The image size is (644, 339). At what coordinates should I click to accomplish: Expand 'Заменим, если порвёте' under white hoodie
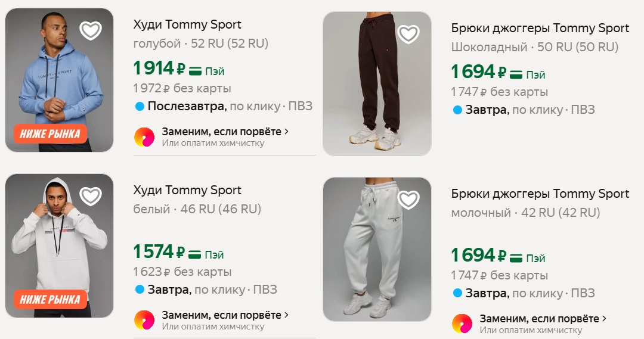(225, 315)
